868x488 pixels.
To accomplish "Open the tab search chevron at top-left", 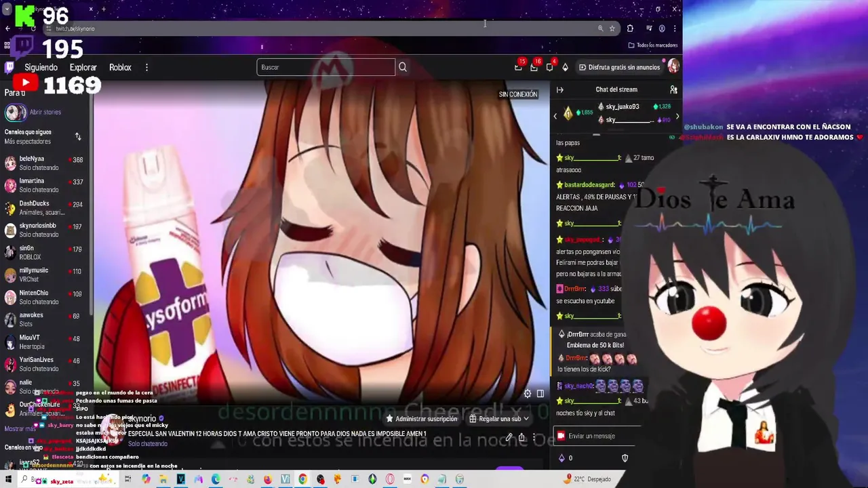I will pos(6,9).
